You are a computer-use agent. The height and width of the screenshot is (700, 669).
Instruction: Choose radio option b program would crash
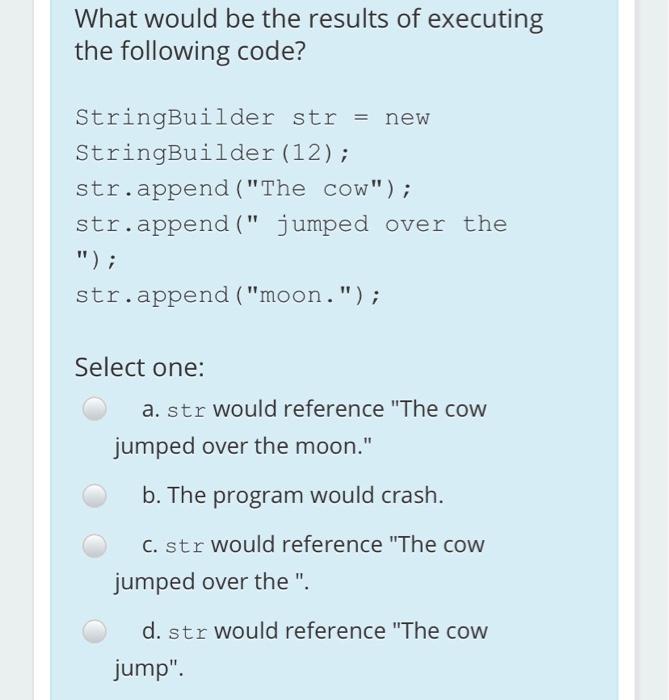pos(95,495)
